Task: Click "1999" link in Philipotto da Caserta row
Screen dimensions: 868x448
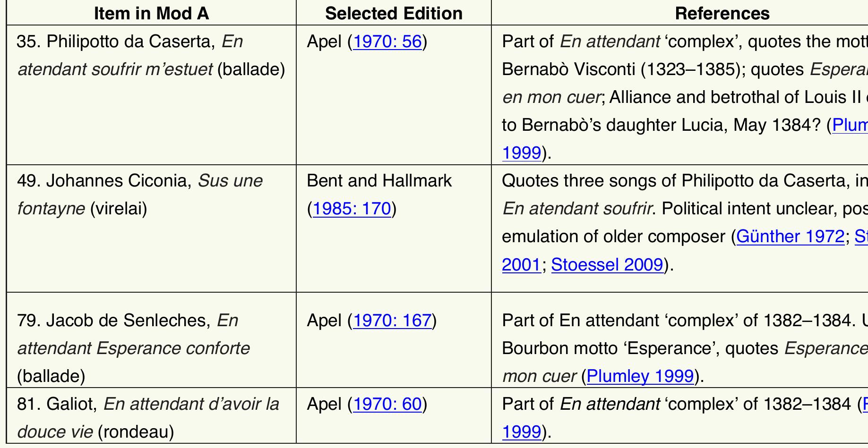Action: pyautogui.click(x=521, y=153)
